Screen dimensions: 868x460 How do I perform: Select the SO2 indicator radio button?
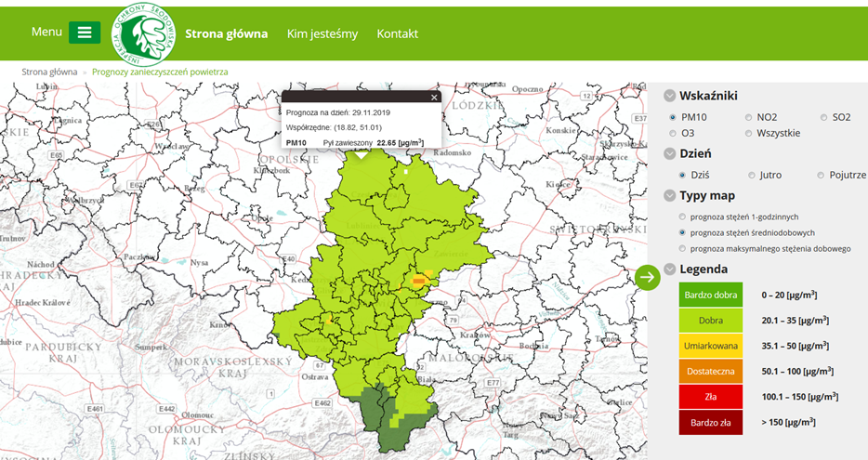click(x=824, y=118)
